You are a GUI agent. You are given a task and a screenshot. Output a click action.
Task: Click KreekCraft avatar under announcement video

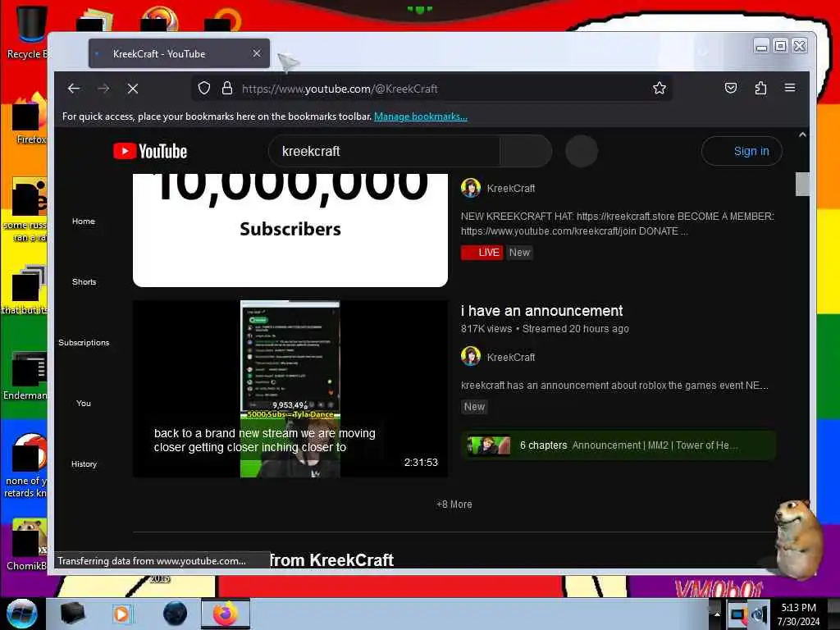pyautogui.click(x=471, y=356)
